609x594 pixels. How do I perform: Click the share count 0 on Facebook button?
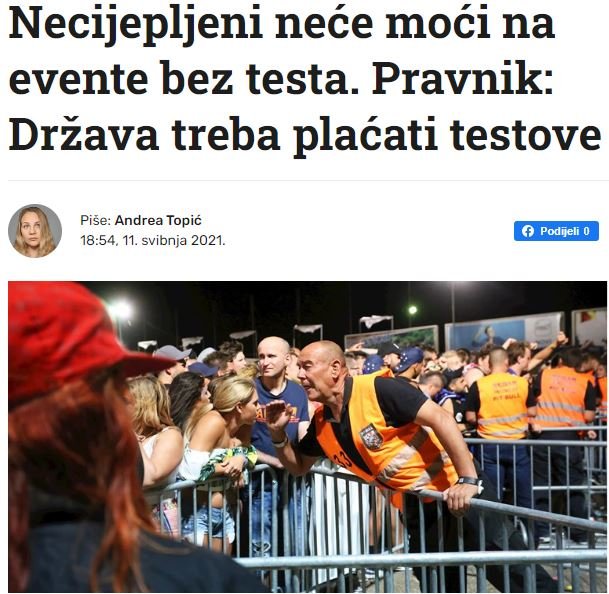tap(586, 231)
